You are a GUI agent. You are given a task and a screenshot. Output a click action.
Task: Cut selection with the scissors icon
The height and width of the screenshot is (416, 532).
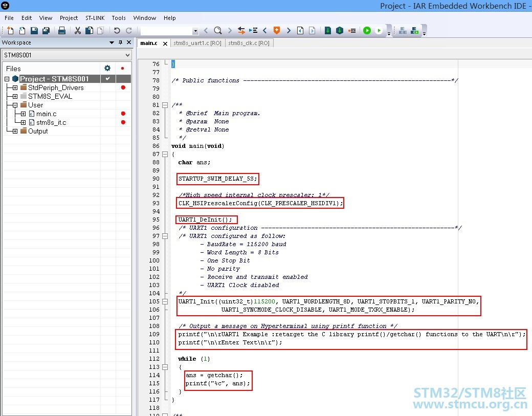point(78,31)
